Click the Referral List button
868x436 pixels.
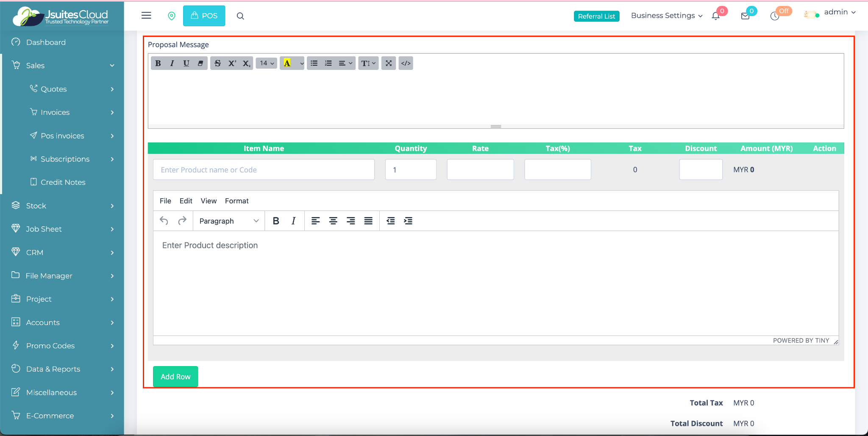596,16
